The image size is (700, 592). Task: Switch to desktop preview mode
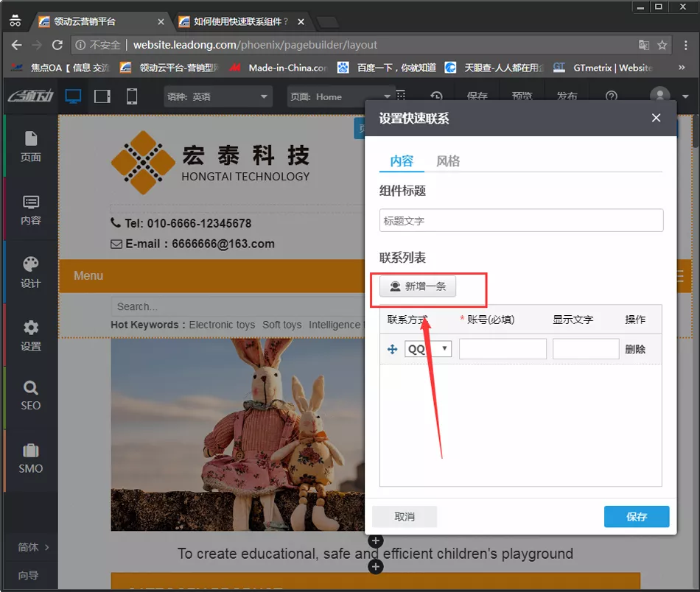point(73,96)
